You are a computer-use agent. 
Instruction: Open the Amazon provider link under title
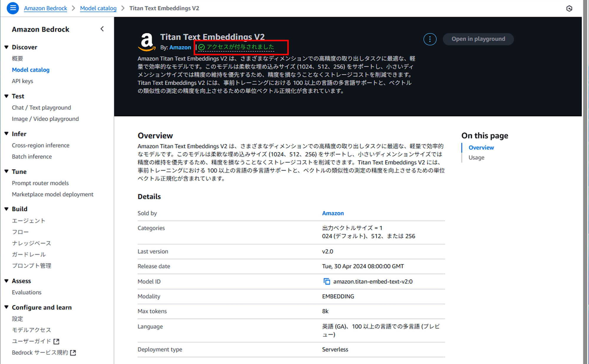(x=180, y=47)
